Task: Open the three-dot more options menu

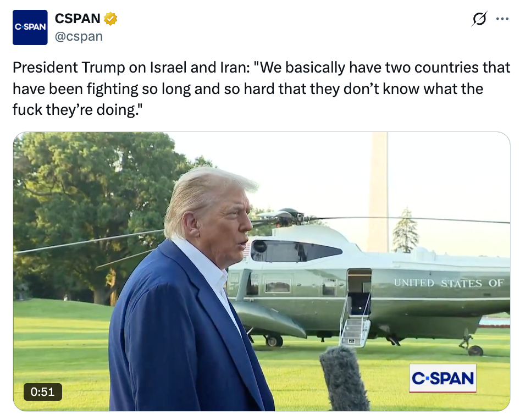Action: [502, 19]
